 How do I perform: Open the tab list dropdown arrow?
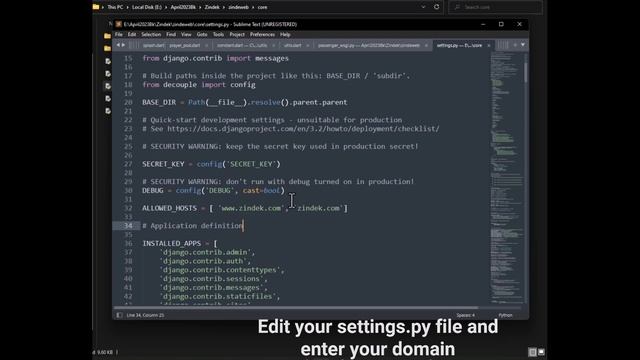point(523,45)
